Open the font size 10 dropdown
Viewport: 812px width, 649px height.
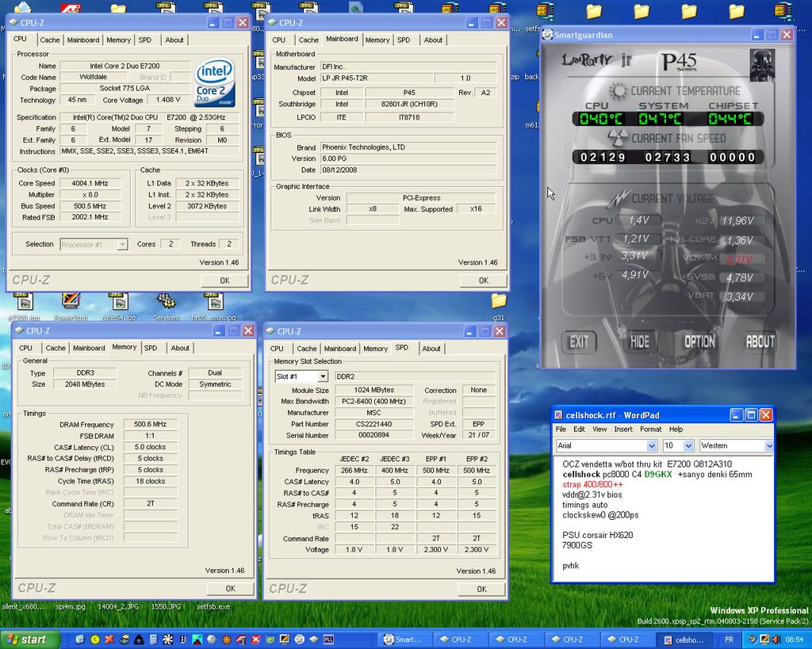click(x=688, y=446)
